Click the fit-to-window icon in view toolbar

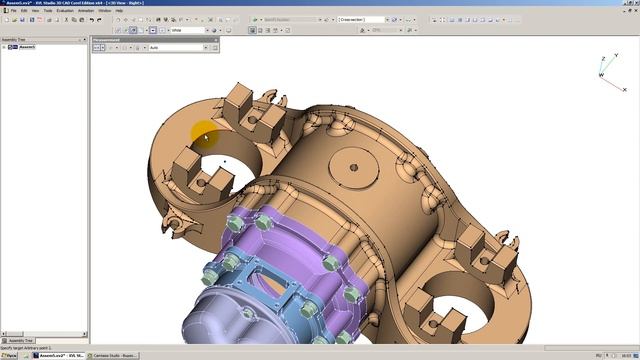442,20
